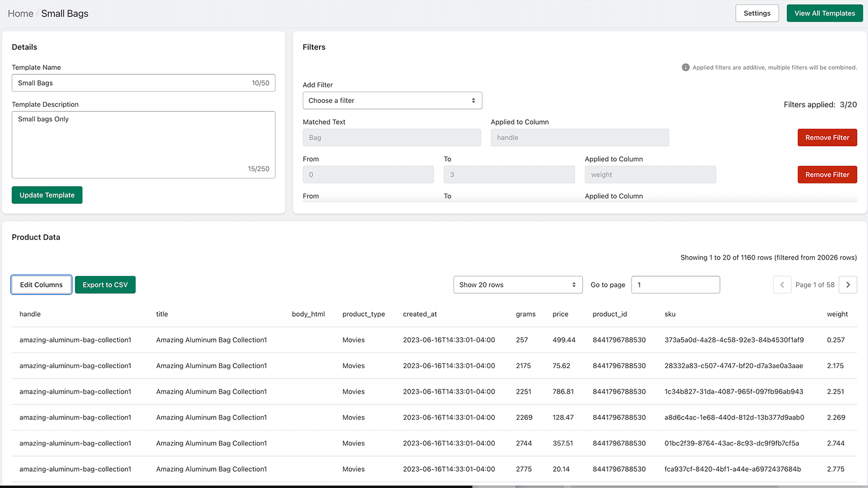This screenshot has width=868, height=488.
Task: Click View All Templates
Action: coord(825,13)
